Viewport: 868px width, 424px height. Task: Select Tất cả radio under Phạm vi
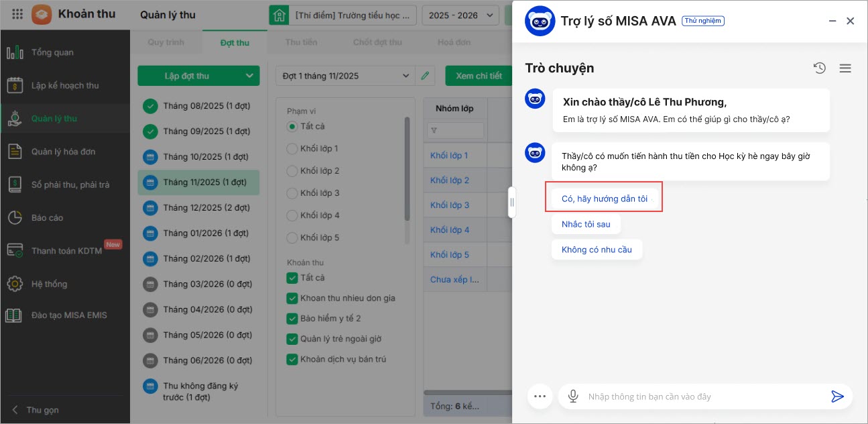pos(292,126)
